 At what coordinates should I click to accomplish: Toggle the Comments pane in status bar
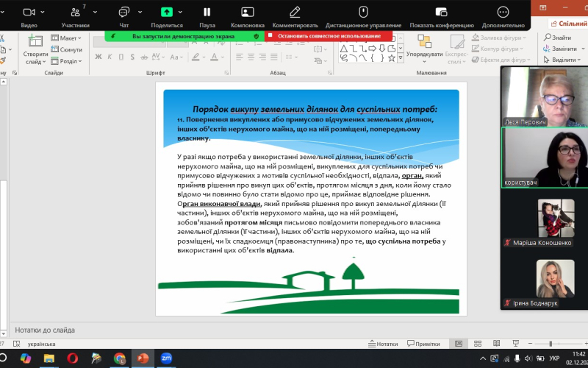tap(423, 344)
